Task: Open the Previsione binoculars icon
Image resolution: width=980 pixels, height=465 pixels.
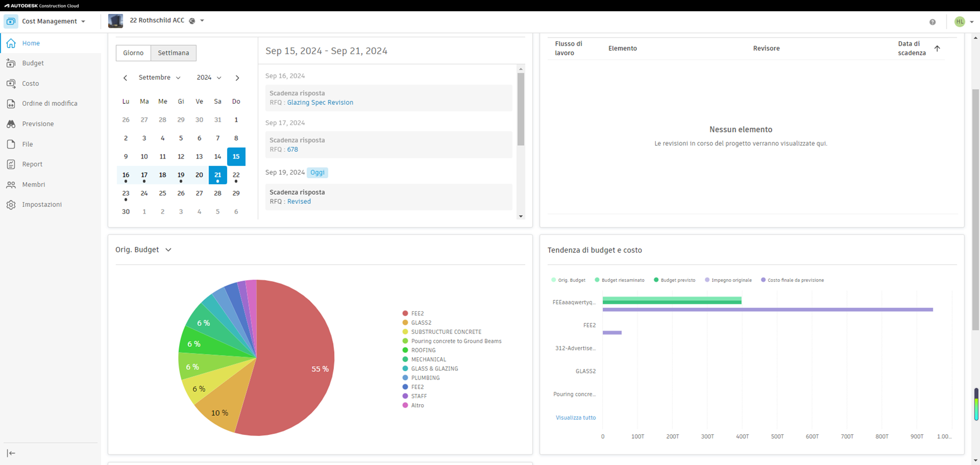Action: 11,124
